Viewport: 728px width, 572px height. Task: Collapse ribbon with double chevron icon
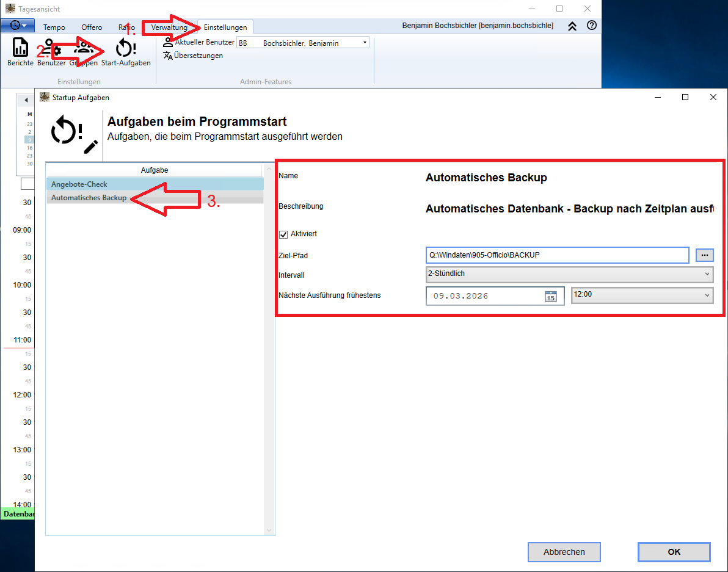click(572, 26)
